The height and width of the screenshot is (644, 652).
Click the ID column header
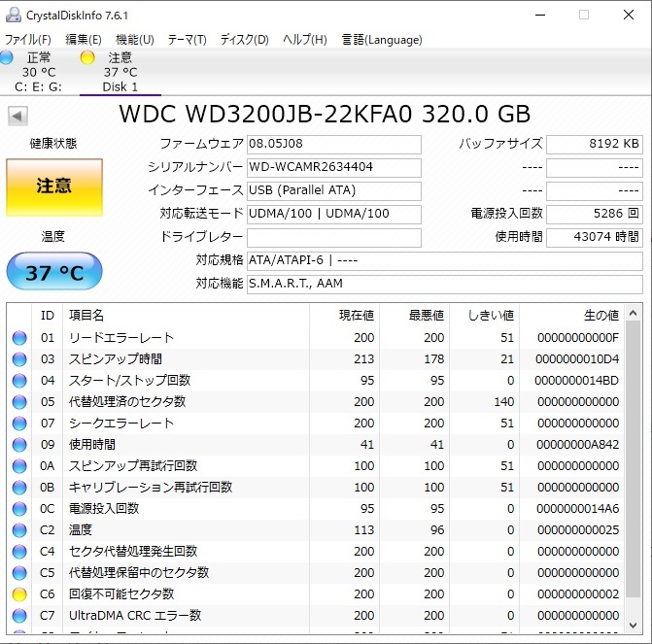point(47,316)
